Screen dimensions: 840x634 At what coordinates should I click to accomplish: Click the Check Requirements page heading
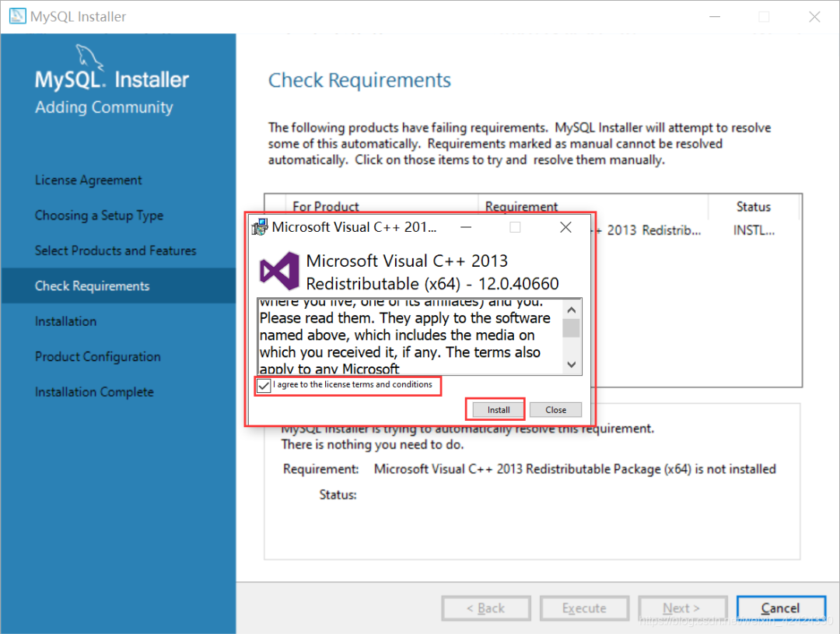[359, 80]
